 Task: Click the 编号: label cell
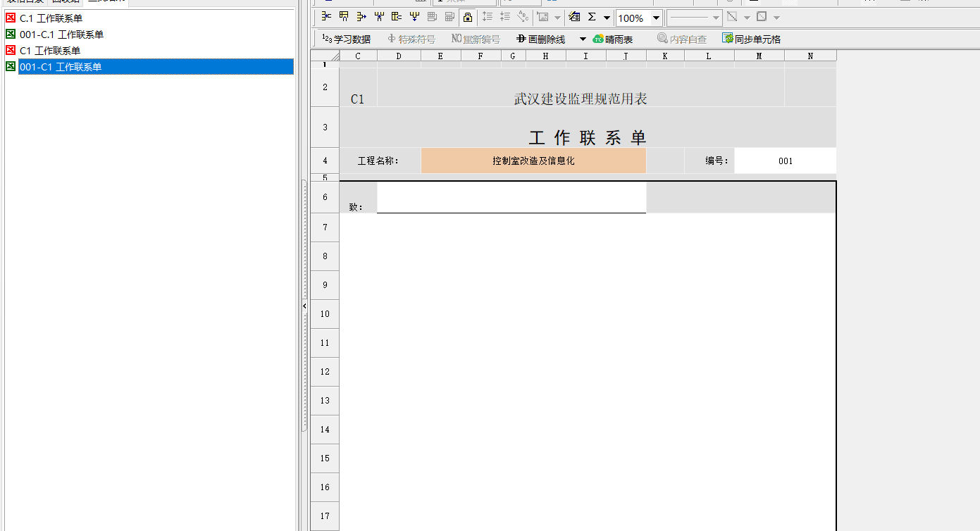pyautogui.click(x=709, y=161)
